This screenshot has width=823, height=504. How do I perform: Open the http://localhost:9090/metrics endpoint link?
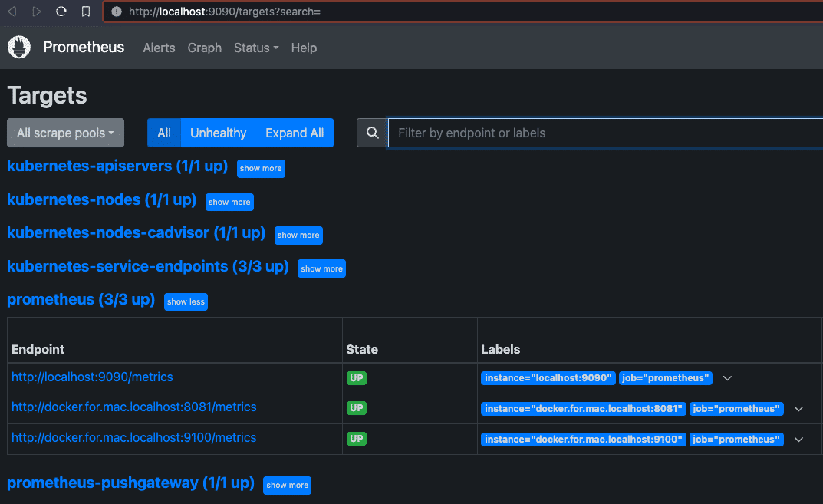(92, 377)
